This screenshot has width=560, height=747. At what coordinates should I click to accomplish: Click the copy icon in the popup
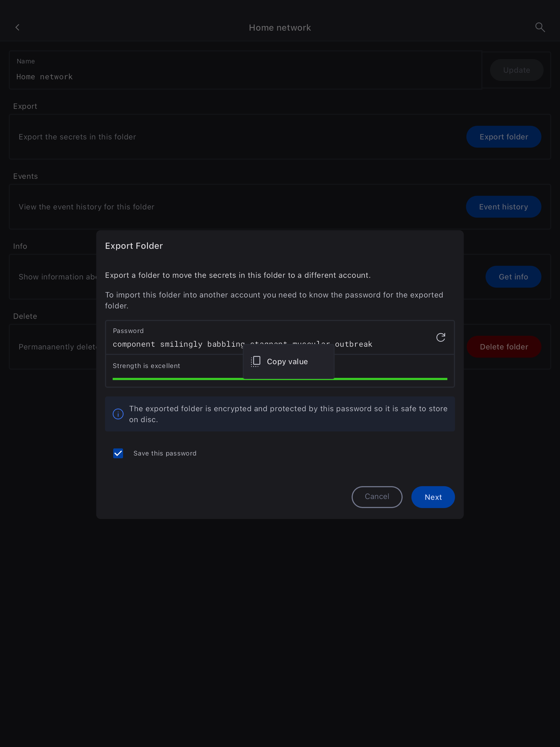click(x=256, y=361)
